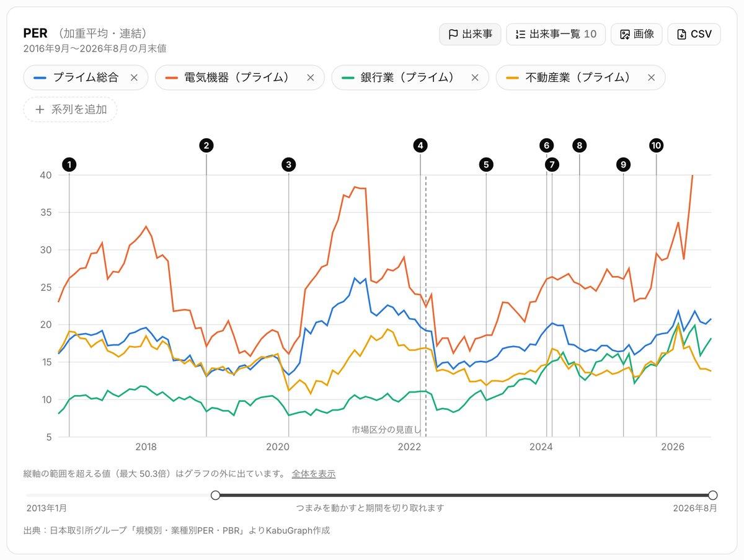
Task: Remove 不動産業（プライム） series with its X
Action: tap(651, 78)
